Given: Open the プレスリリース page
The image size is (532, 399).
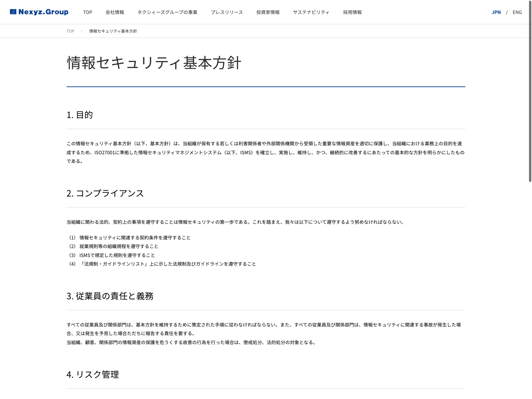Looking at the screenshot, I should 227,12.
